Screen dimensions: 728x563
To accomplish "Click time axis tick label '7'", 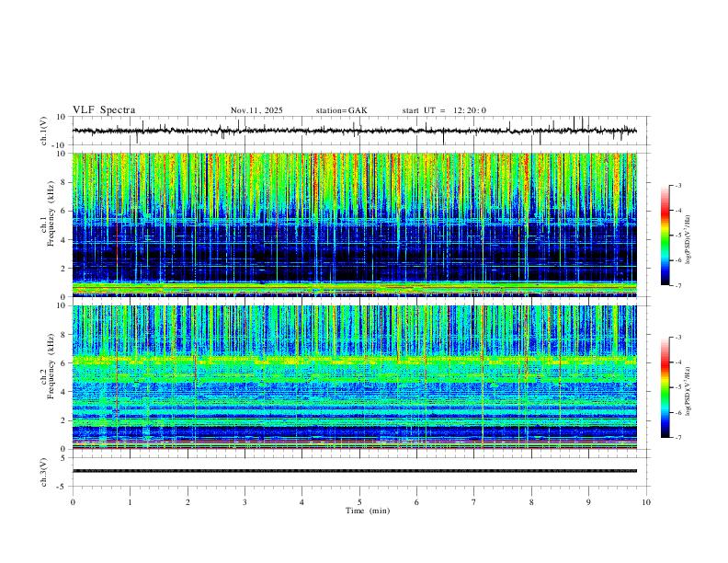I will coord(474,502).
